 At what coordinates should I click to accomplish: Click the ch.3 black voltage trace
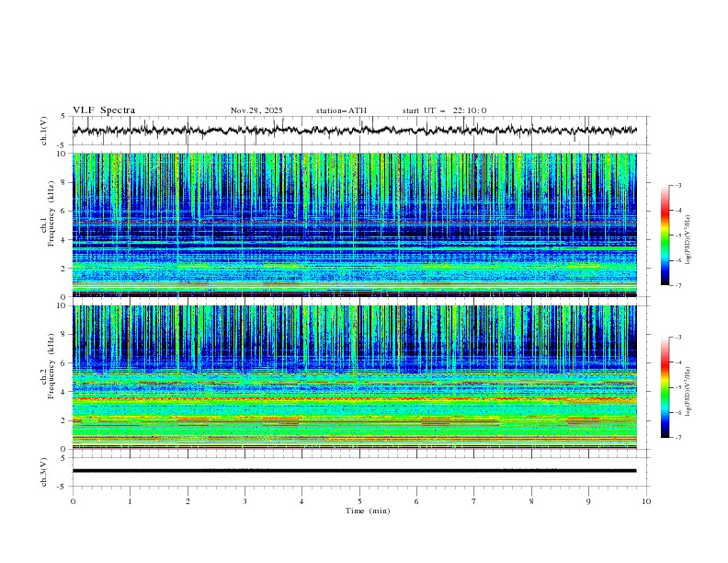(354, 471)
